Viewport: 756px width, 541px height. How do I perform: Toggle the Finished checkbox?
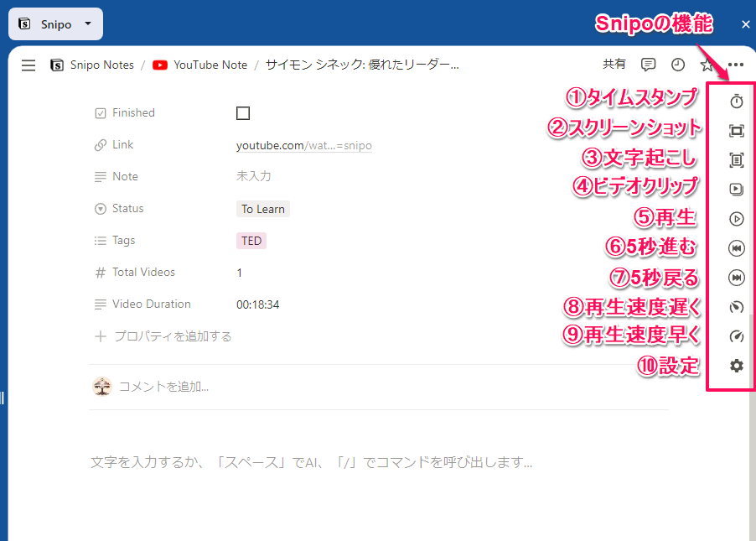pos(243,113)
